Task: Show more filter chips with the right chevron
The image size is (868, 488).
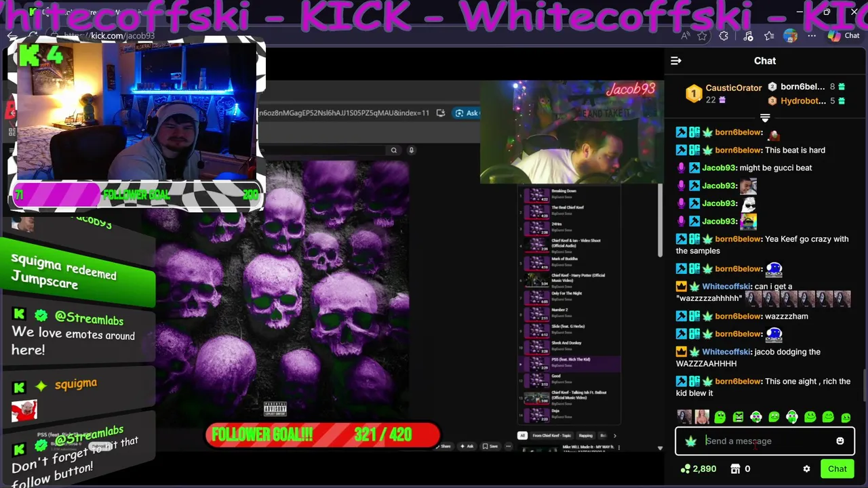Action: coord(614,436)
